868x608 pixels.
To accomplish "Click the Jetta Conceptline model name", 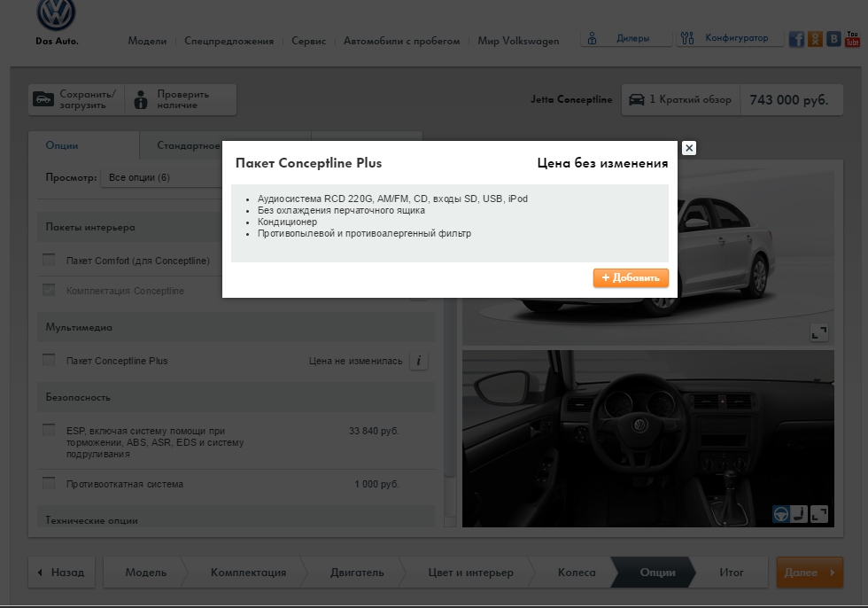I will pos(571,99).
